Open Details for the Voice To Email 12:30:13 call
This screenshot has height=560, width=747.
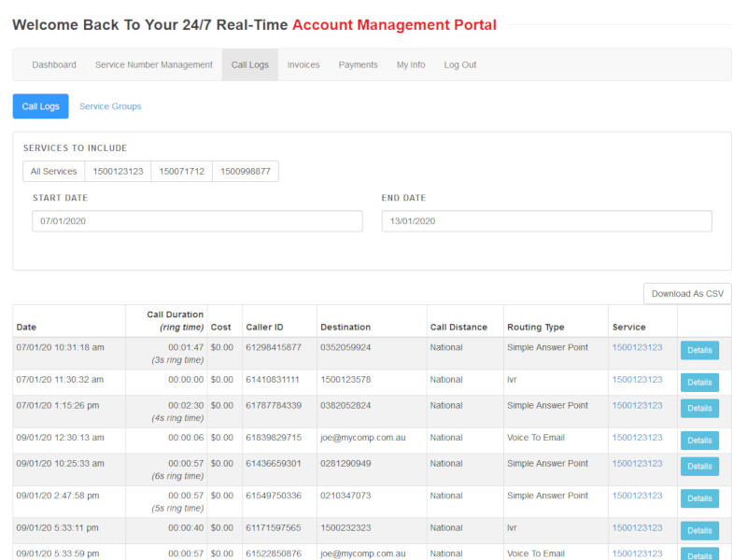click(699, 441)
